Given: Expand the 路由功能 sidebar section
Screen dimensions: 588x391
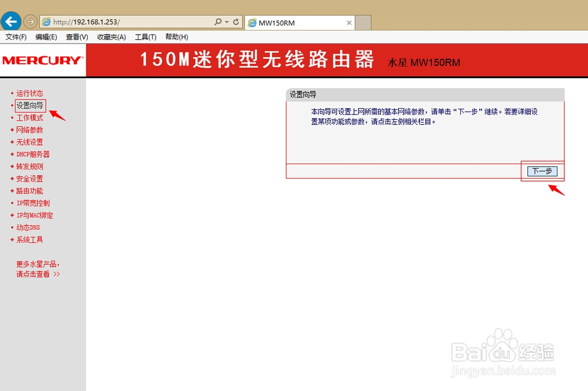Looking at the screenshot, I should pos(29,191).
